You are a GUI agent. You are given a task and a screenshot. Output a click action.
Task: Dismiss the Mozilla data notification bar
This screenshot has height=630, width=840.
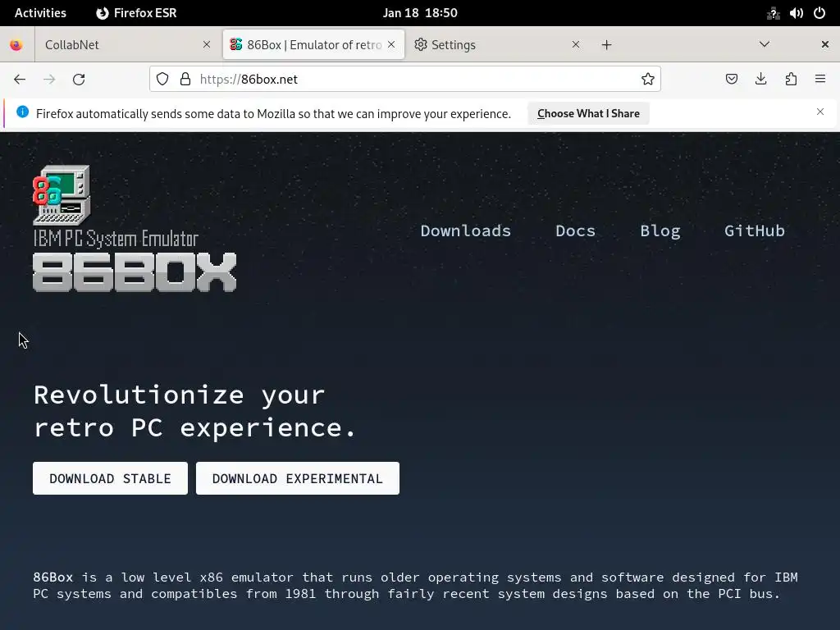[x=820, y=112]
